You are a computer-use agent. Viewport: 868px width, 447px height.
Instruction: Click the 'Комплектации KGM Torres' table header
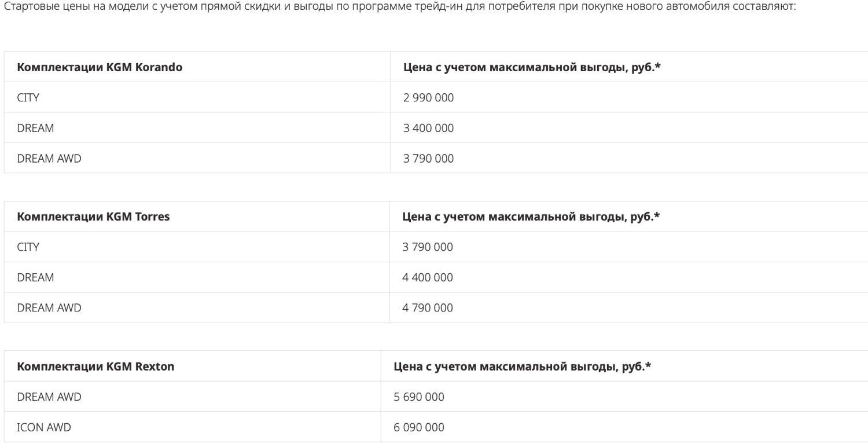(x=93, y=217)
